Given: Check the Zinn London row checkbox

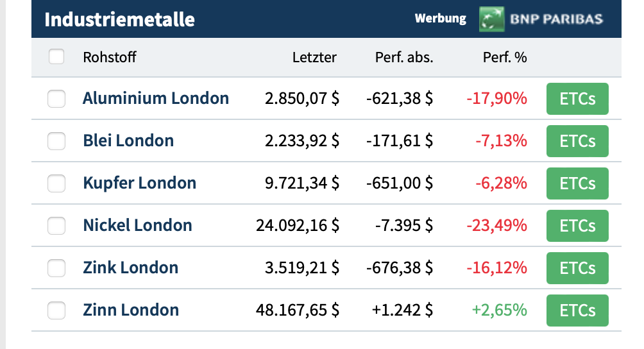Looking at the screenshot, I should (x=56, y=311).
